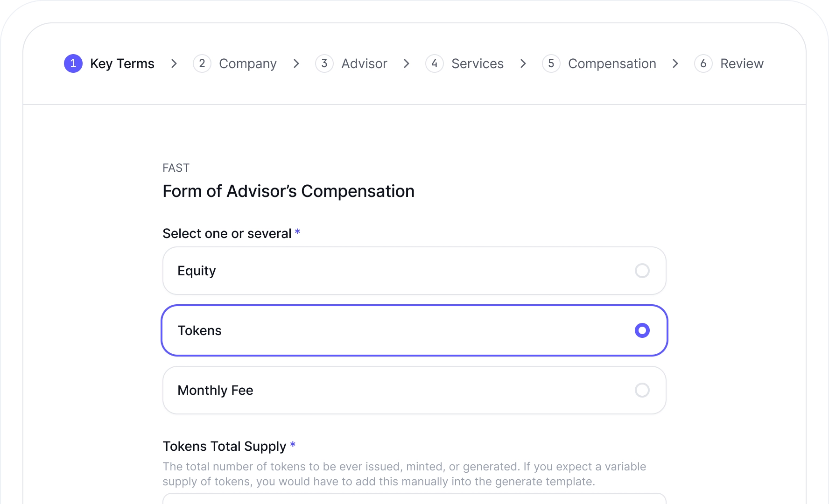Click chevron between Compensation and Review

(x=675, y=63)
